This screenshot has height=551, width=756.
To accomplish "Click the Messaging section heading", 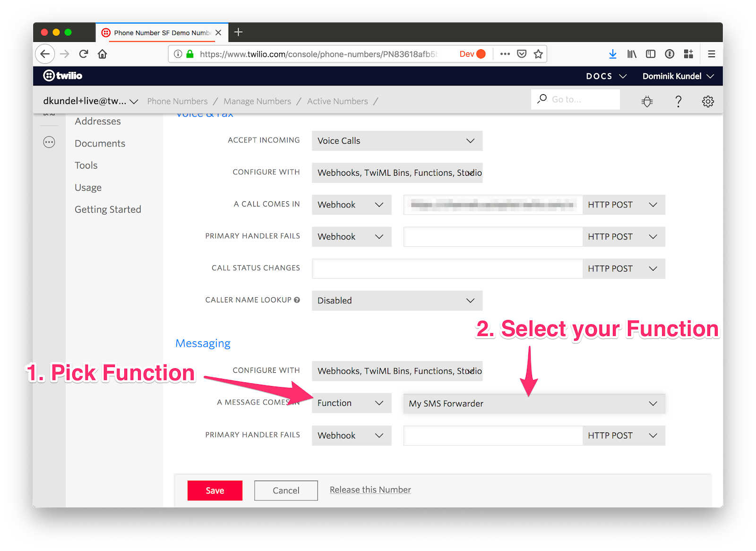I will pos(203,344).
